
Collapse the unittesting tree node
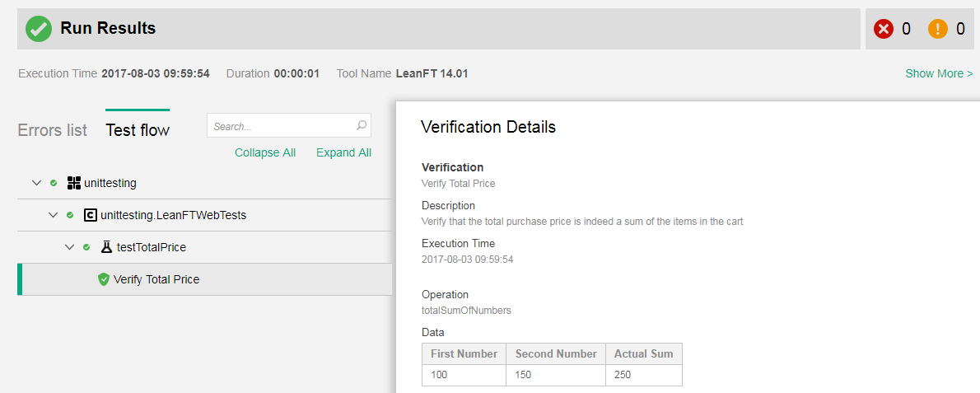(x=36, y=183)
